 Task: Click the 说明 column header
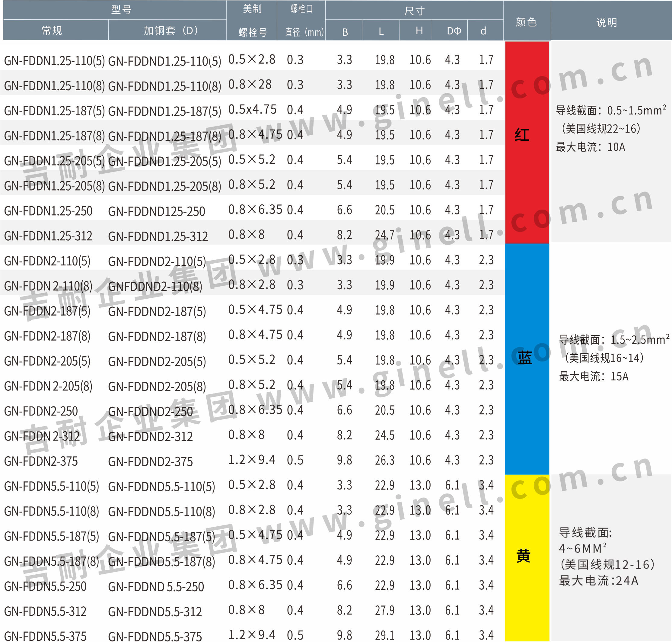(607, 23)
